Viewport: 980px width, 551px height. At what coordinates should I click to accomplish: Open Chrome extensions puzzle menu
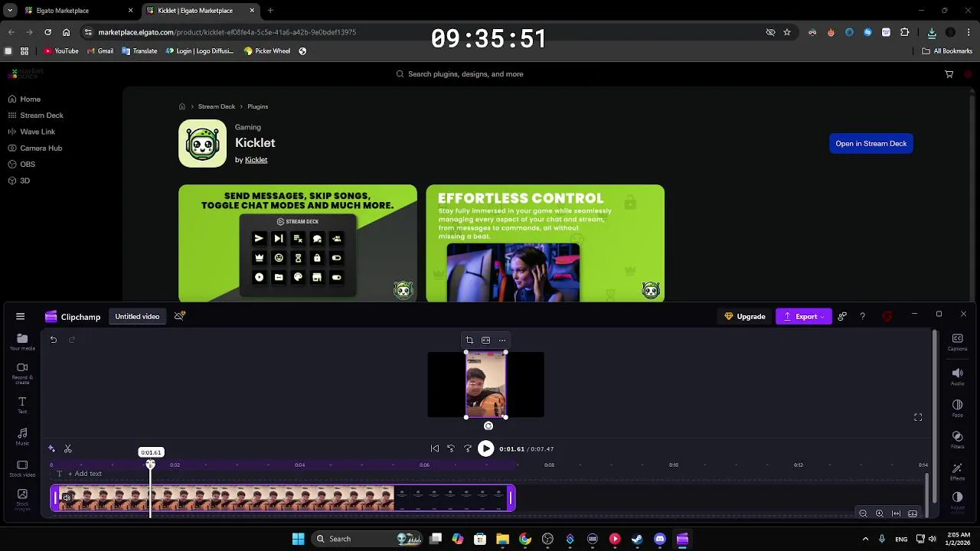coord(905,32)
